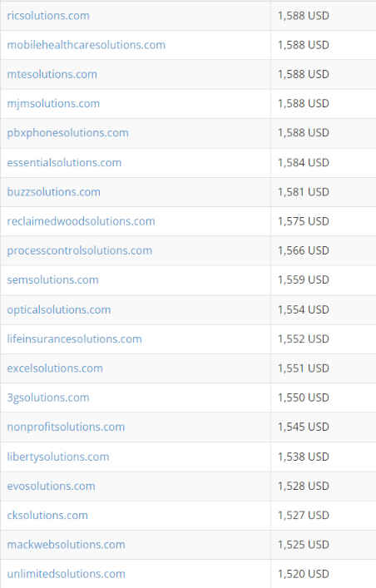376x588 pixels.
Task: Click the 3gsolutions.com link
Action: pyautogui.click(x=48, y=398)
